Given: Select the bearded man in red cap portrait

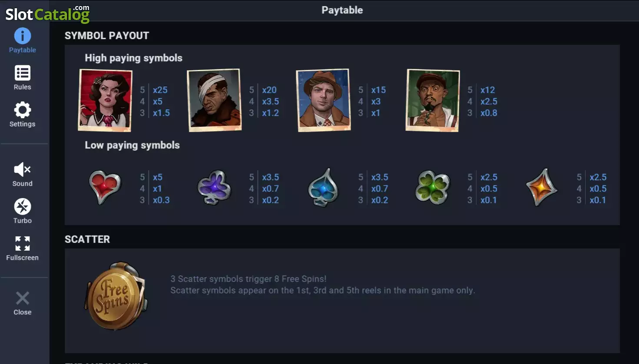Looking at the screenshot, I should 433,100.
